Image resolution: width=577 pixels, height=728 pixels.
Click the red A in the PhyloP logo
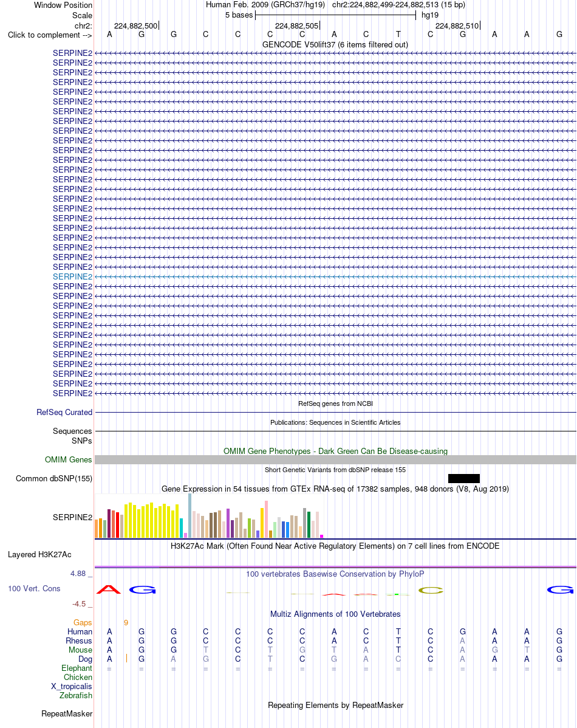109,589
